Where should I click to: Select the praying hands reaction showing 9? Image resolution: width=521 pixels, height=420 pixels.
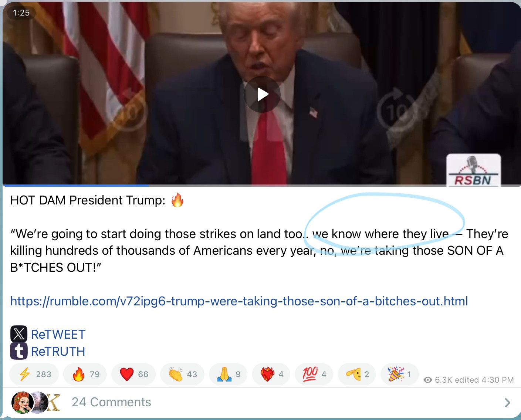pos(228,374)
